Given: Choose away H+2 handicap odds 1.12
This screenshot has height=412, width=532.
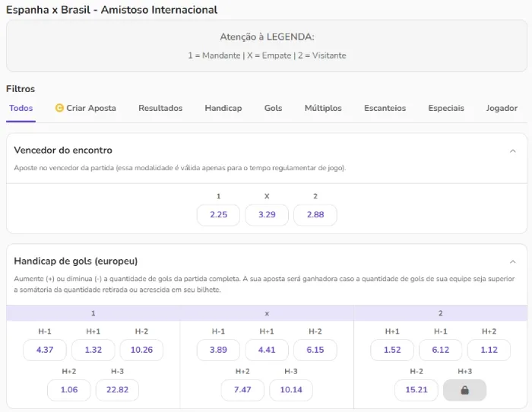Looking at the screenshot, I should tap(489, 350).
